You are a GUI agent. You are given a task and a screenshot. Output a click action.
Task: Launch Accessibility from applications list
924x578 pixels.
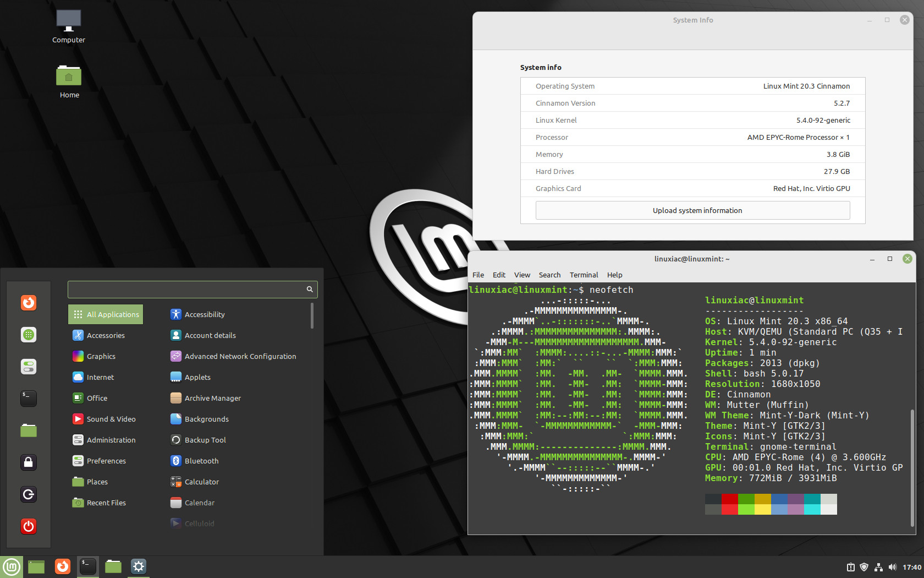(198, 314)
